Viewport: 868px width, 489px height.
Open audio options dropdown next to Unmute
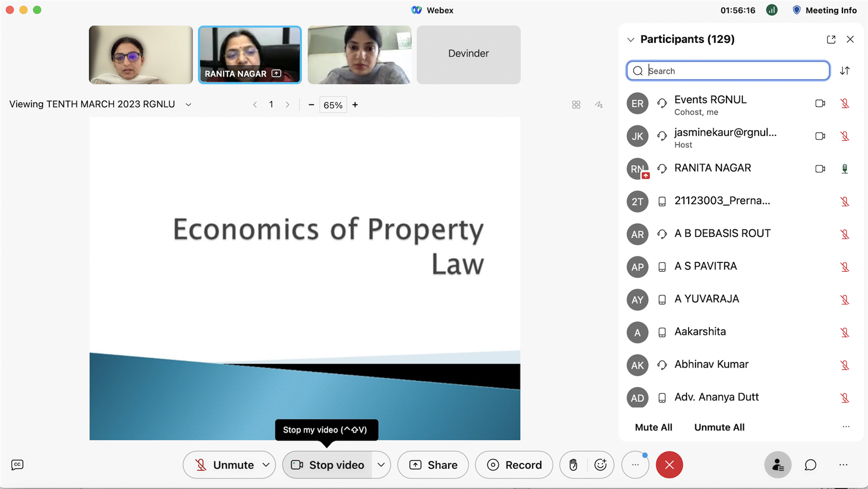tap(266, 465)
